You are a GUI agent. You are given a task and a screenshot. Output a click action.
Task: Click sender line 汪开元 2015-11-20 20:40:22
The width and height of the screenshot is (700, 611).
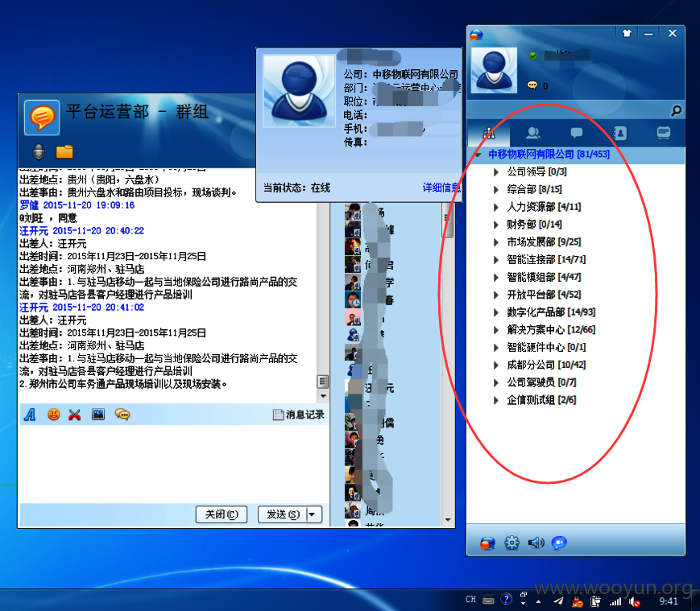point(81,230)
